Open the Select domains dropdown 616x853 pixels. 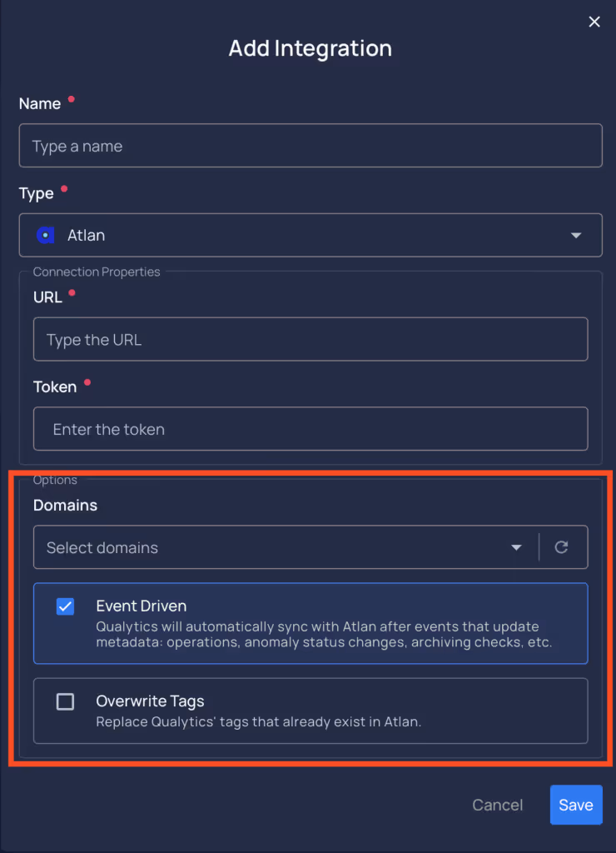click(x=286, y=547)
